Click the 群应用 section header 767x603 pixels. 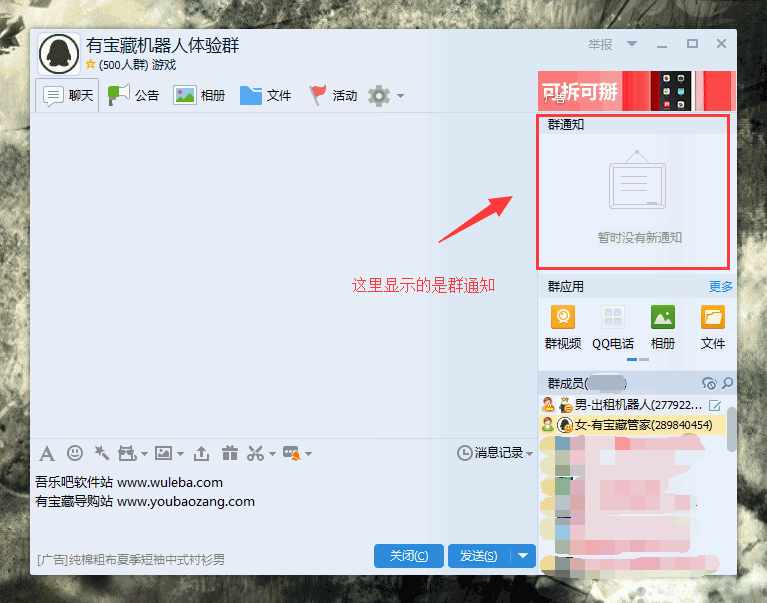pyautogui.click(x=565, y=287)
